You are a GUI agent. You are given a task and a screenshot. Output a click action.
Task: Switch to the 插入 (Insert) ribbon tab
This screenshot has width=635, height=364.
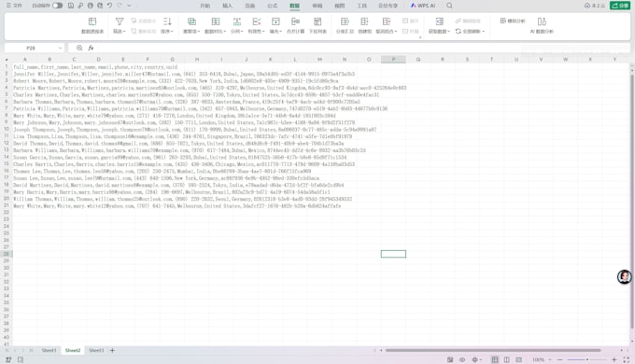coord(227,6)
